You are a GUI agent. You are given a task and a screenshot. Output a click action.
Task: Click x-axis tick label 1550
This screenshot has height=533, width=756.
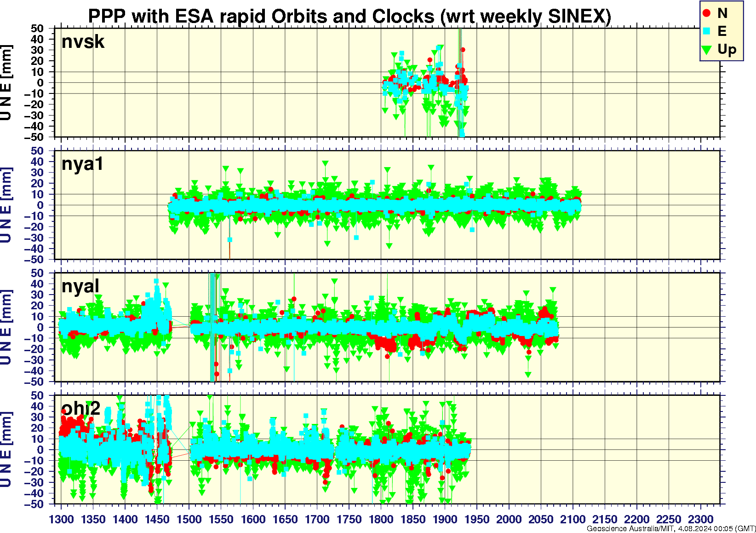[221, 519]
